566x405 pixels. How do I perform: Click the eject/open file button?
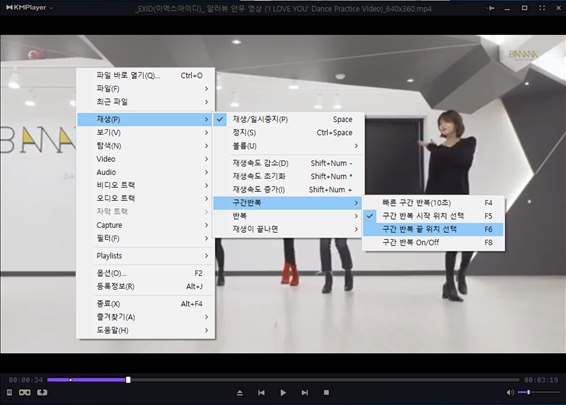coord(240,393)
